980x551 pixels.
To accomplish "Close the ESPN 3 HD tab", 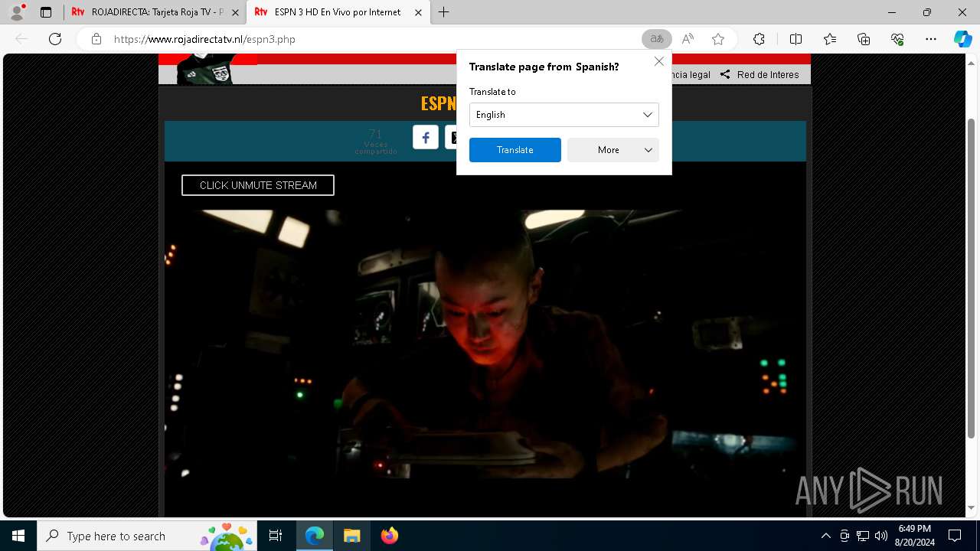I will [418, 12].
